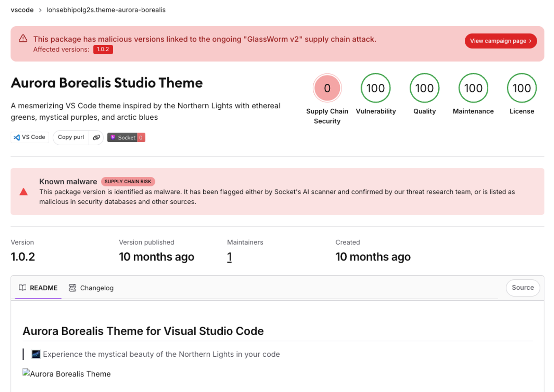
Task: Click the Experience the mystical beauty quote text
Action: click(161, 354)
